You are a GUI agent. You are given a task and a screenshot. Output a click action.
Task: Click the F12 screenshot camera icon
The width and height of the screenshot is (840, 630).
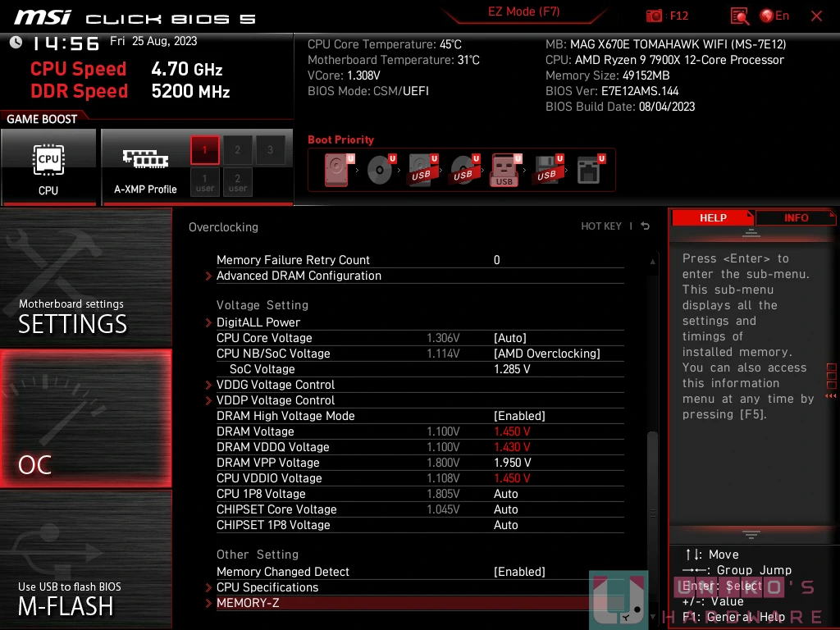(654, 16)
